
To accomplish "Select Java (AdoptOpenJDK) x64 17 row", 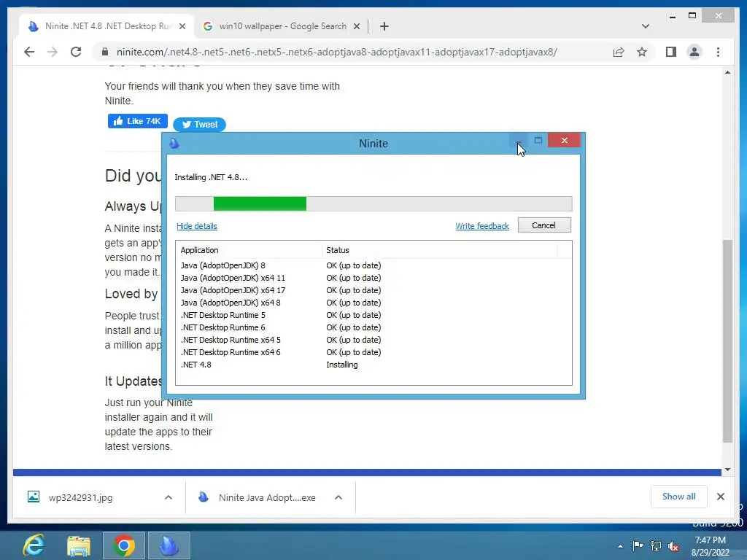I will (373, 290).
